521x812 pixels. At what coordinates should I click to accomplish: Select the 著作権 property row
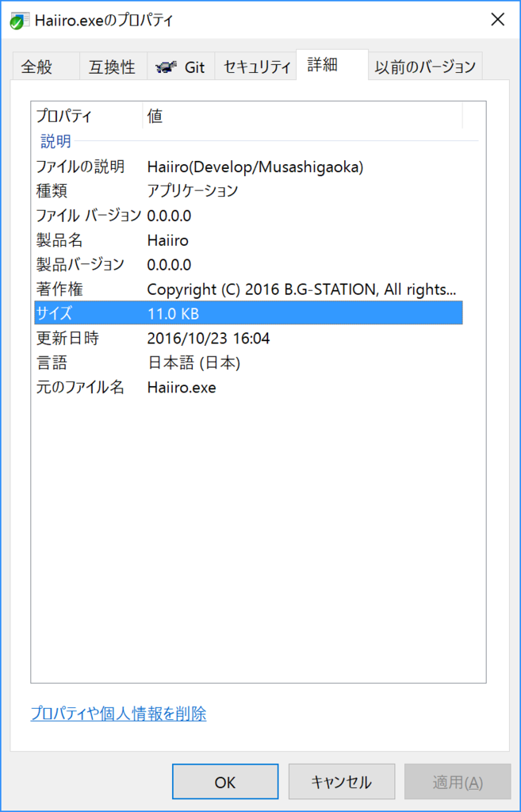point(248,289)
